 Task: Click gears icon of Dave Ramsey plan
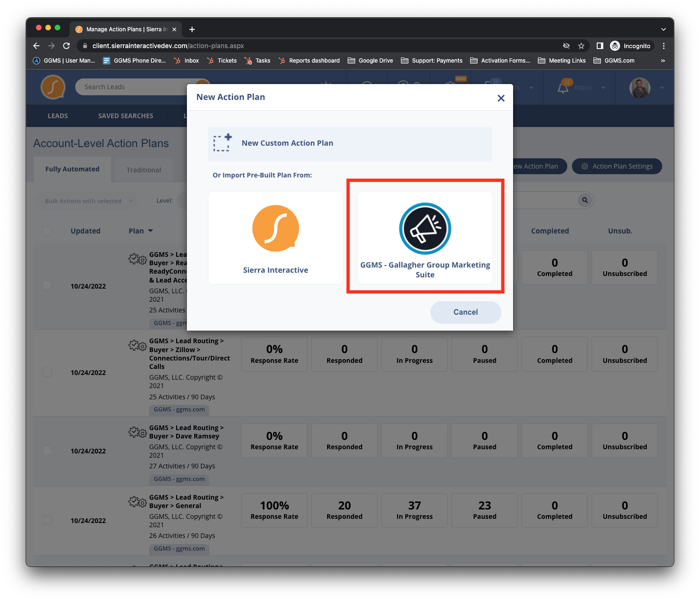tap(138, 432)
